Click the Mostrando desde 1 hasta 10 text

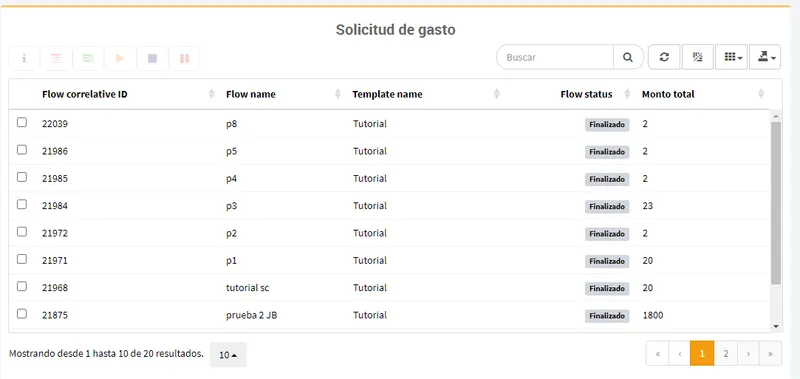(106, 353)
